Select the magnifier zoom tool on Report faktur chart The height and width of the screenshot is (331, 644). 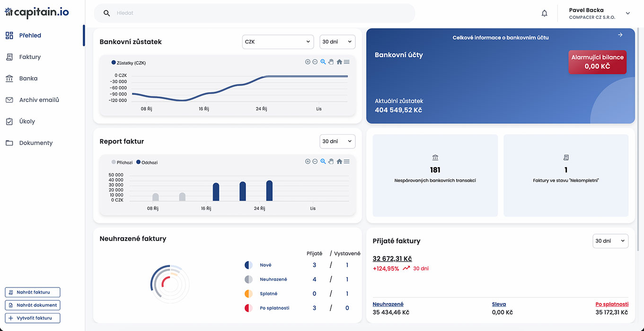coord(323,161)
